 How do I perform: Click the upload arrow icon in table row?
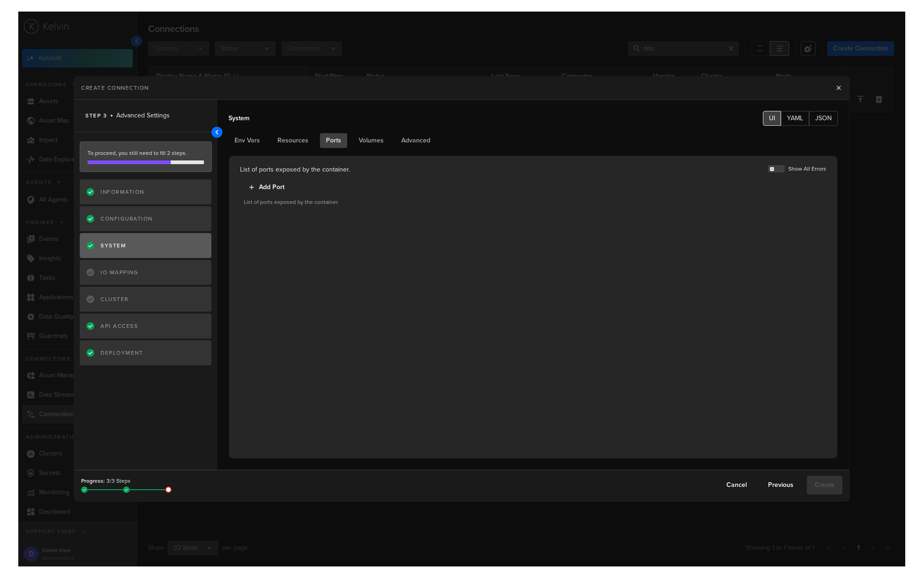coord(860,99)
